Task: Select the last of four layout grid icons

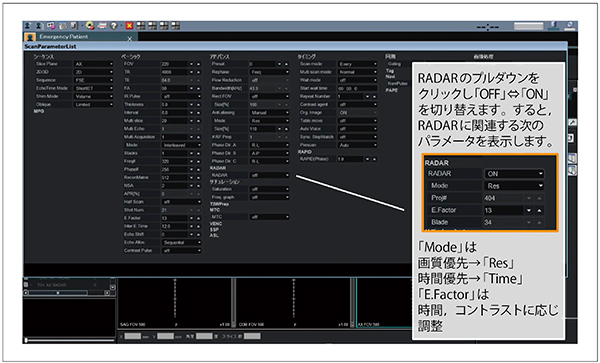Action: [x=176, y=26]
